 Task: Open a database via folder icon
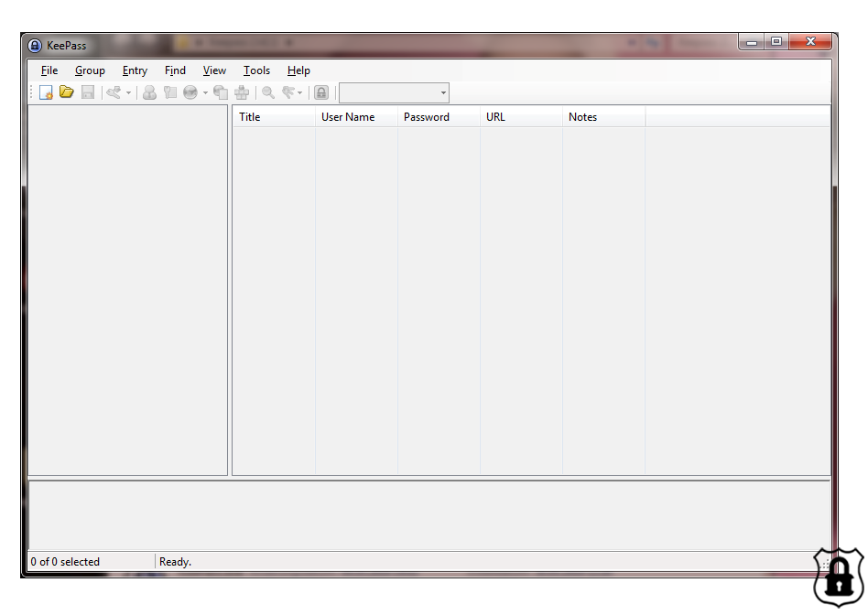67,92
